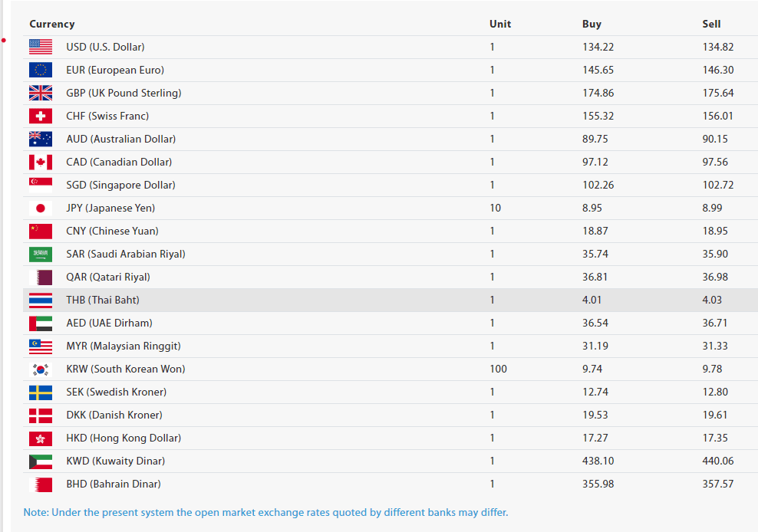This screenshot has height=532, width=758.
Task: Select the THB (Thai Baht) row label
Action: (103, 300)
